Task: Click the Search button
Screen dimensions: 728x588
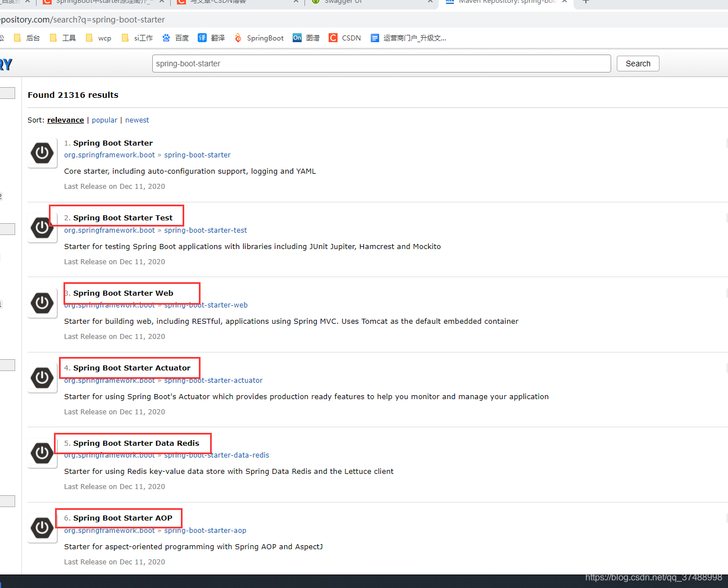Action: 638,64
